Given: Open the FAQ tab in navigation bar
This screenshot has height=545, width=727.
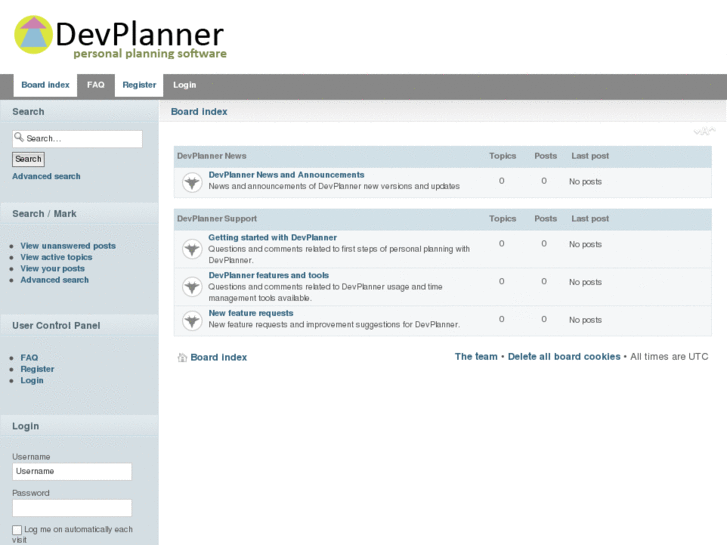Looking at the screenshot, I should [96, 85].
